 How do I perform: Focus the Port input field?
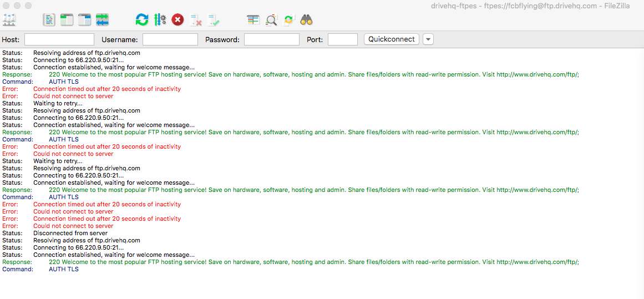[x=343, y=39]
